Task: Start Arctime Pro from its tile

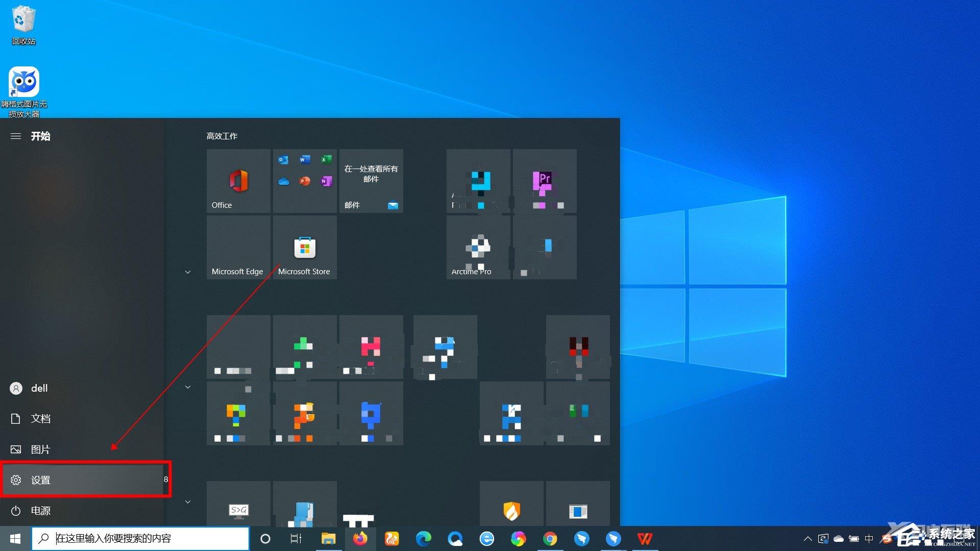Action: coord(477,248)
